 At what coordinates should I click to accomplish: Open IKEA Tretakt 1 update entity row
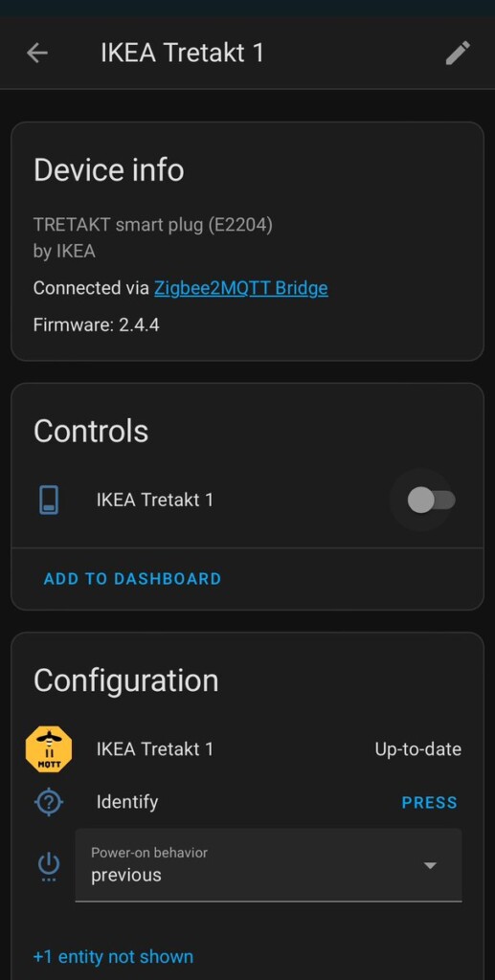tap(247, 748)
